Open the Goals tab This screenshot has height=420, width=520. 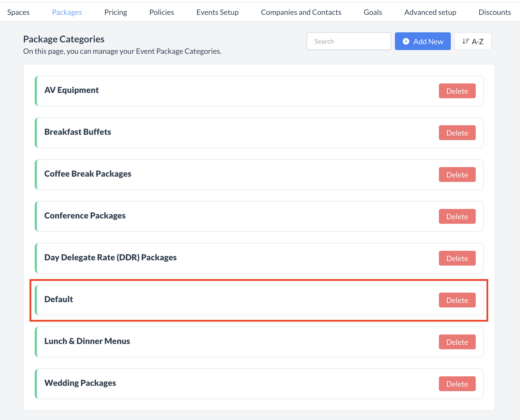pyautogui.click(x=372, y=12)
